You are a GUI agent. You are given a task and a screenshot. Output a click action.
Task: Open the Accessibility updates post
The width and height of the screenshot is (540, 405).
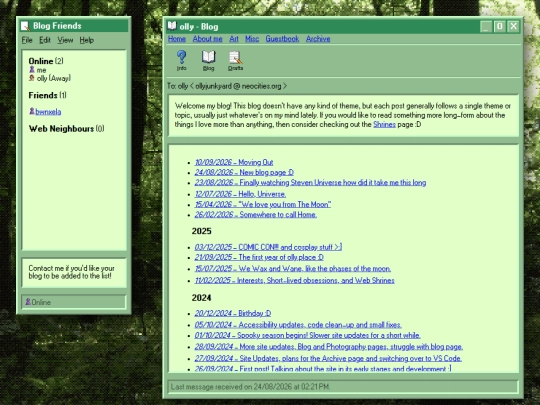pos(298,325)
